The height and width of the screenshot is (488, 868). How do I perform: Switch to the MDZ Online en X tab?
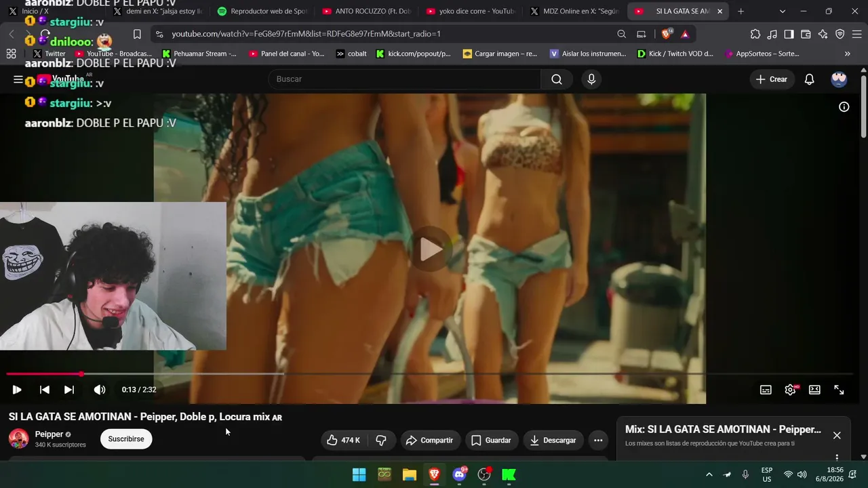[575, 12]
